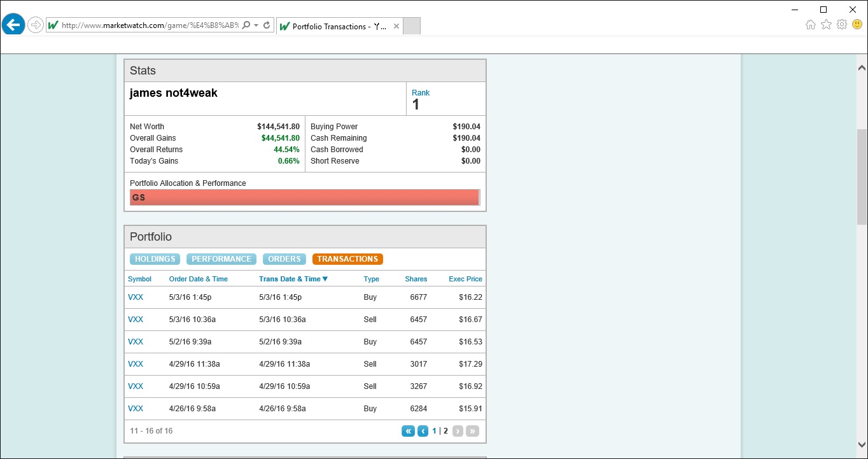Viewport: 868px width, 459px height.
Task: Select the 3267 shares cell
Action: click(419, 386)
